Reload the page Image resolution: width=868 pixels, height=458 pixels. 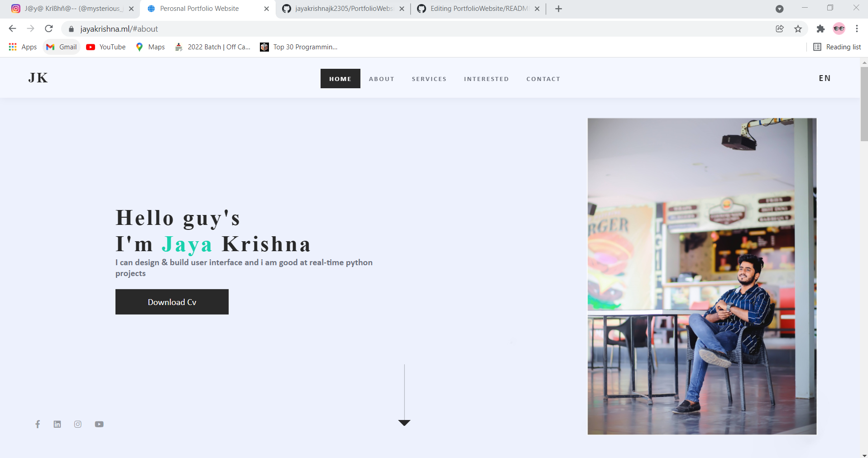(x=49, y=29)
